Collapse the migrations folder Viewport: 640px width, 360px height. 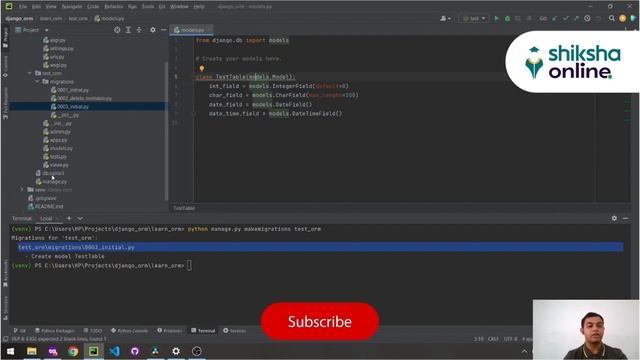[x=37, y=82]
